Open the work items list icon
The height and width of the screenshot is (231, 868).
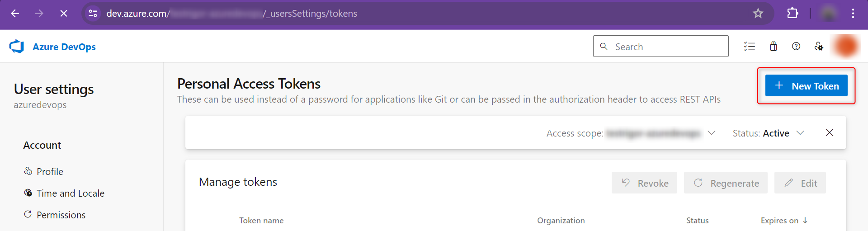pos(750,47)
